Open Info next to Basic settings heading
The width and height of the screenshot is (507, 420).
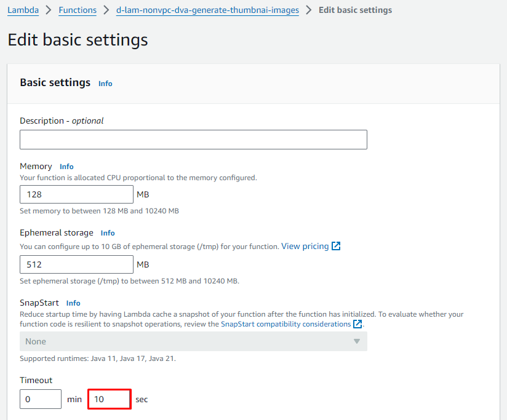[105, 84]
